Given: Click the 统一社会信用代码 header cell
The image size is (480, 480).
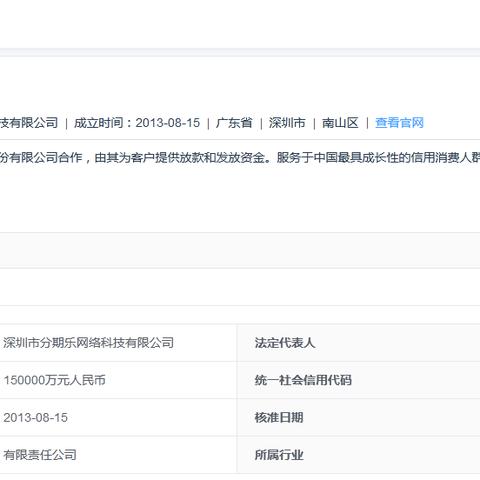Looking at the screenshot, I should click(359, 380).
